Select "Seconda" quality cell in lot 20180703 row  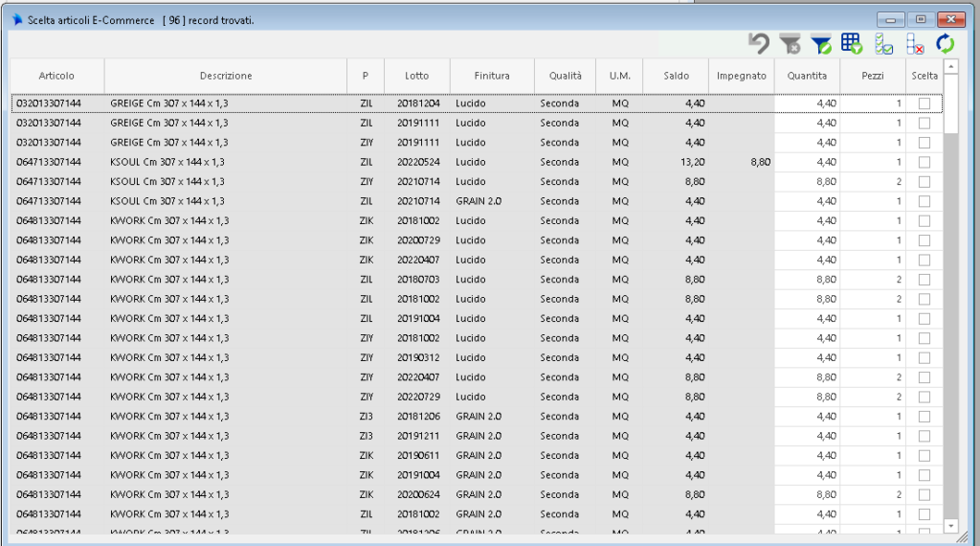point(565,280)
